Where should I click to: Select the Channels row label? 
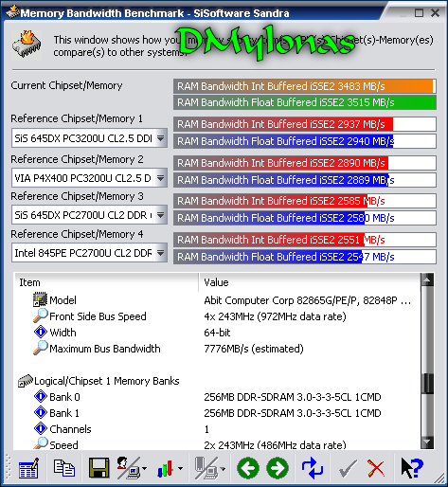pyautogui.click(x=70, y=429)
